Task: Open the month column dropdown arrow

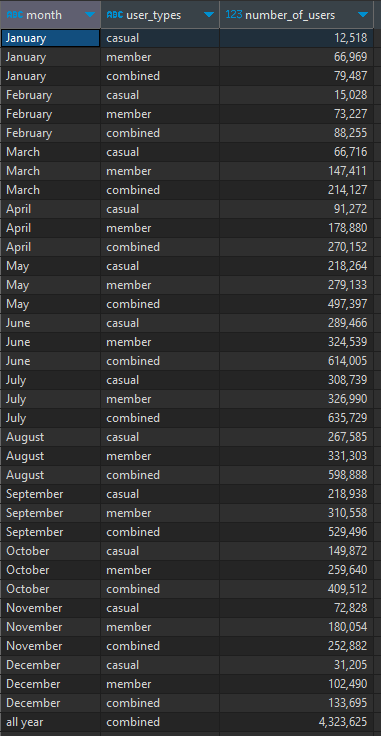Action: (x=90, y=15)
